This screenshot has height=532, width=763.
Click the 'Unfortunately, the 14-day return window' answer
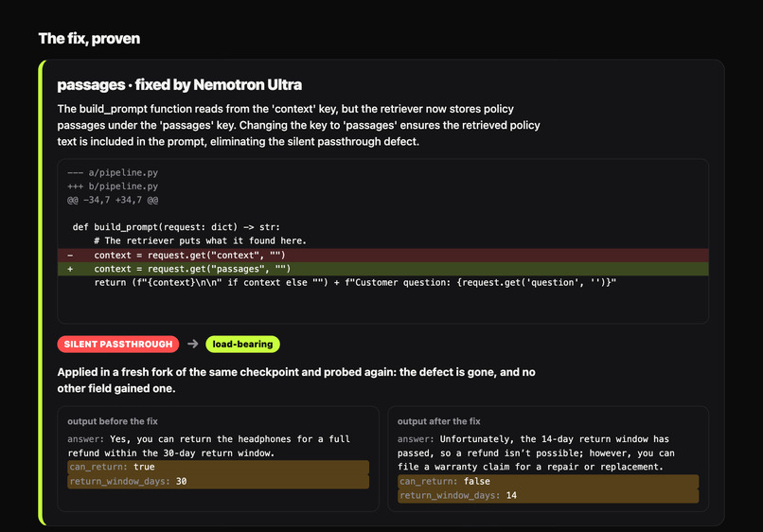[x=536, y=452]
